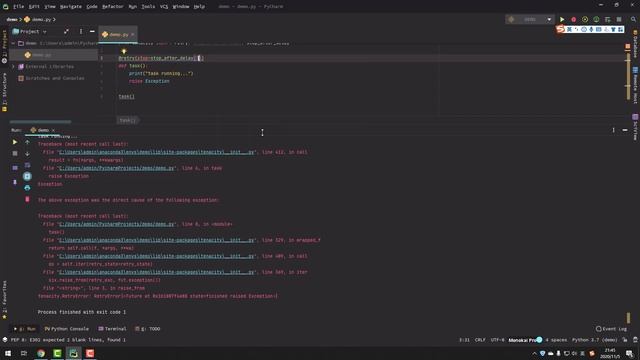Viewport: 640px width, 360px height.
Task: Open the tenacity line 412 traceback link
Action: (x=157, y=152)
